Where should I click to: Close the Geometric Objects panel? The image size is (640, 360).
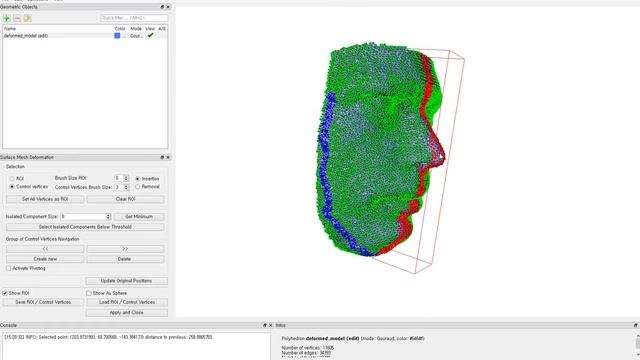(x=168, y=7)
